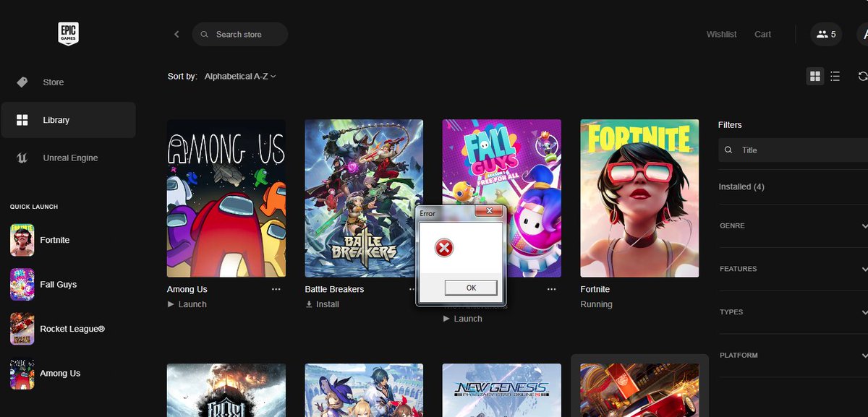Click the Fortnite Running status text
This screenshot has width=868, height=417.
(x=597, y=304)
